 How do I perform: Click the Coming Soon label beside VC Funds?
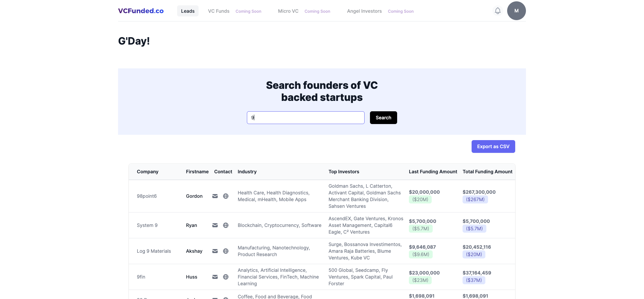(248, 11)
